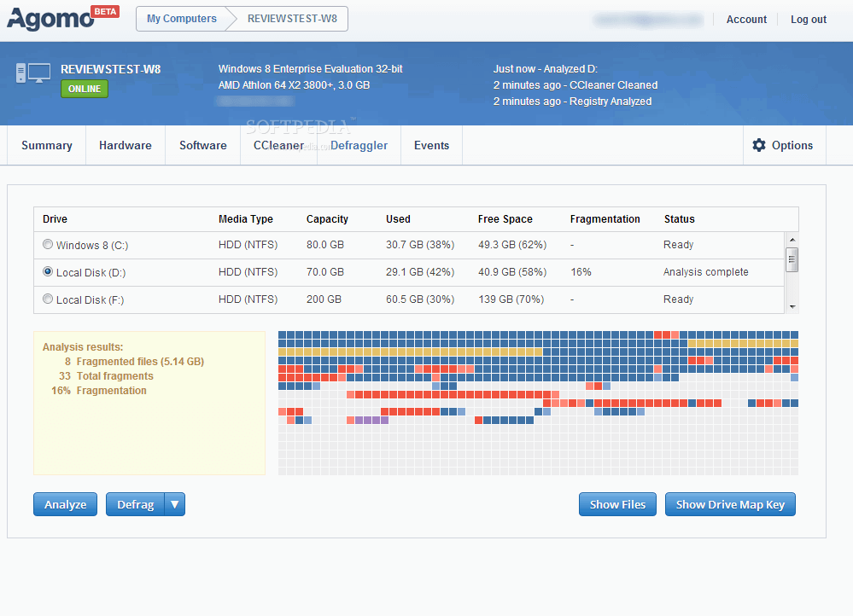Screen dimensions: 853x616
Task: Click the ONLINE status badge
Action: [85, 89]
